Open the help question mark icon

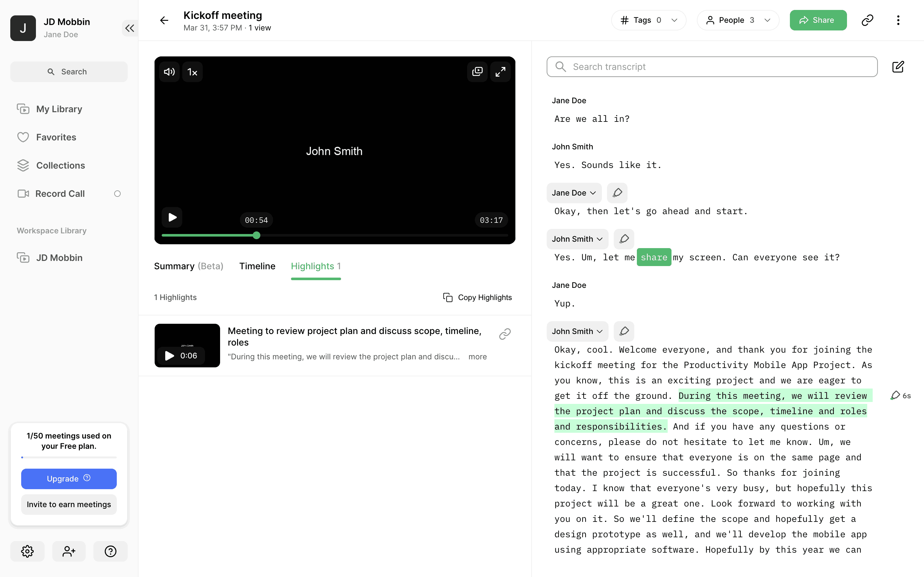110,551
